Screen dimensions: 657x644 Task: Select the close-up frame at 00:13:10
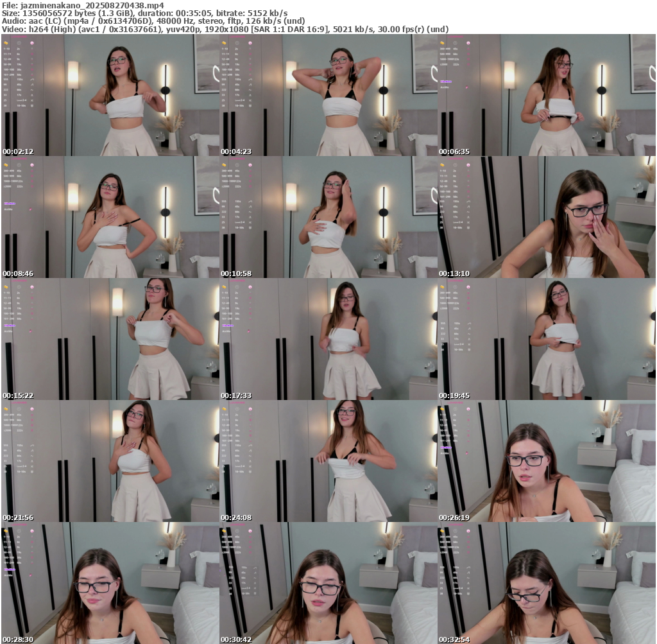(547, 217)
